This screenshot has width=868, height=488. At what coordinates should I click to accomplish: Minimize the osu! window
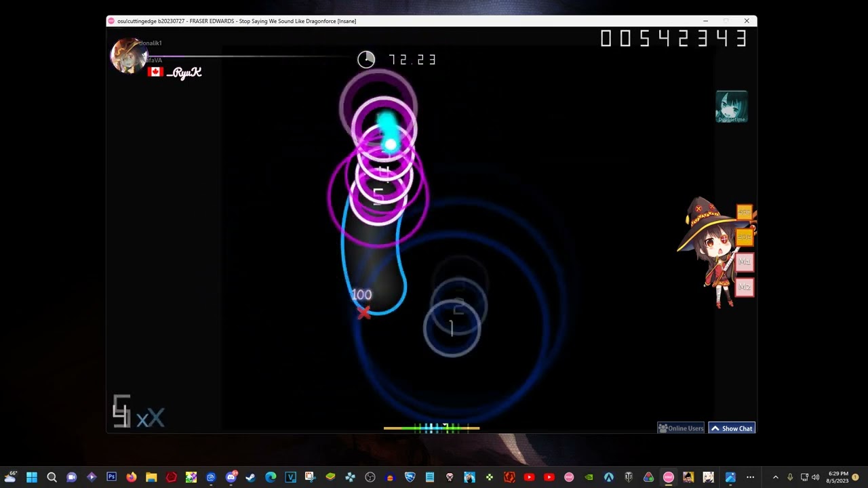click(705, 21)
